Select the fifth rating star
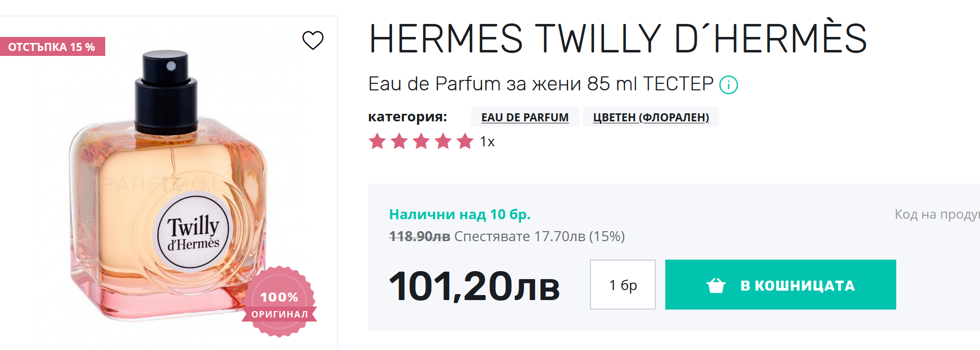 pos(465,141)
